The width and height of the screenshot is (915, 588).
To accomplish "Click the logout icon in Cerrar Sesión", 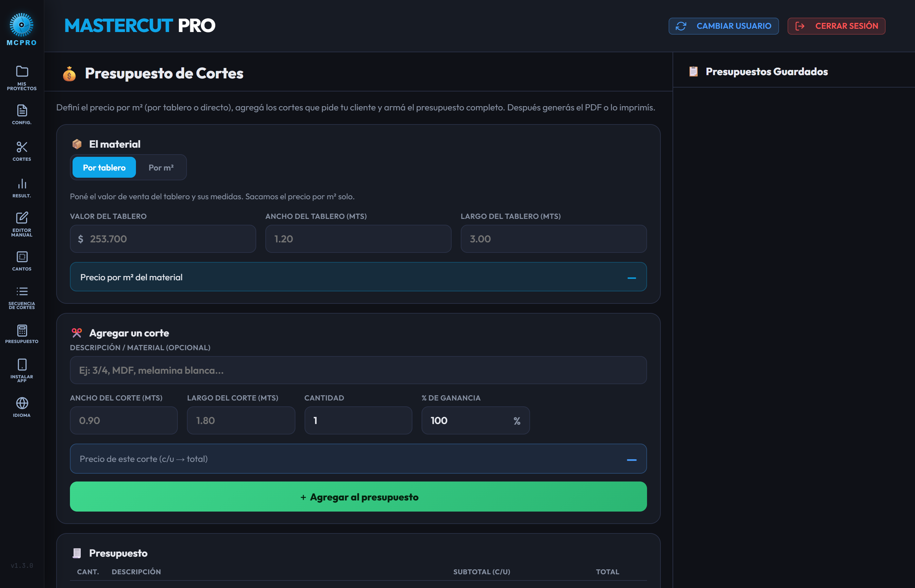I will click(x=800, y=26).
